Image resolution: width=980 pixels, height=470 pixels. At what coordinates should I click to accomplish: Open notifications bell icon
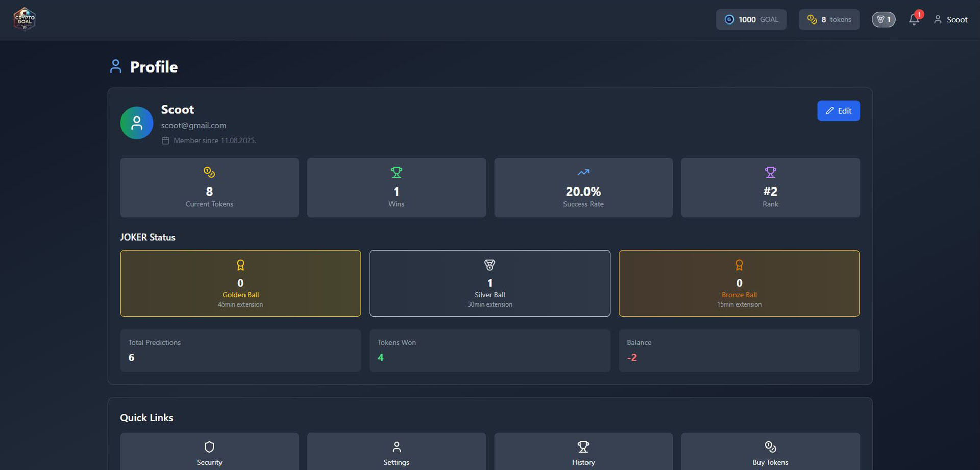point(914,19)
